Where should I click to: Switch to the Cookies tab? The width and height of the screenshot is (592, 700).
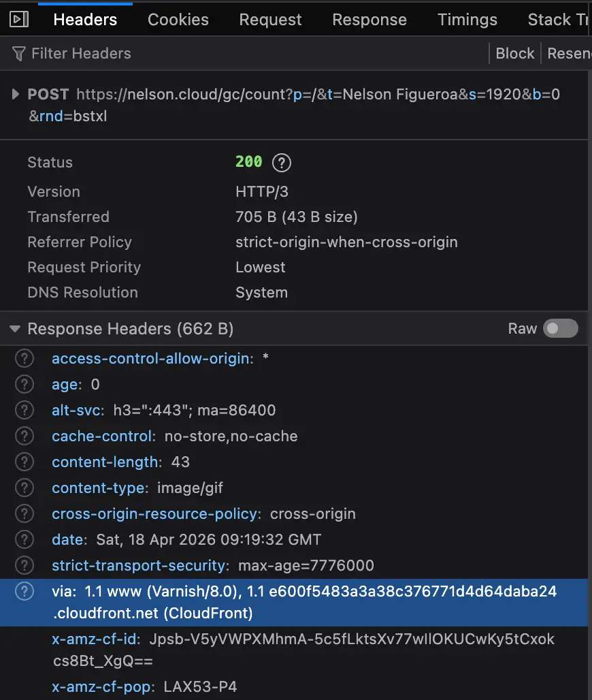click(178, 19)
